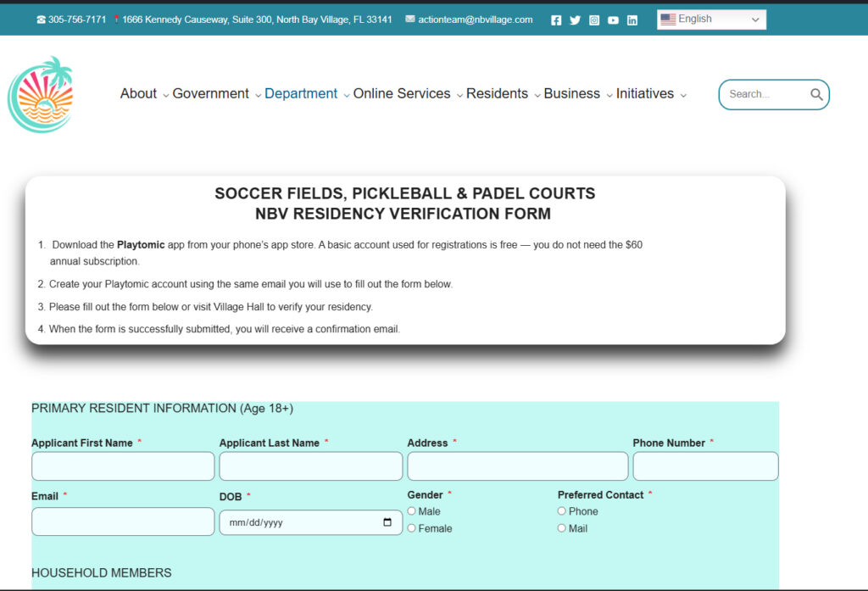Viewport: 868px width, 591px height.
Task: Click the Preferred Contact label
Action: click(600, 494)
